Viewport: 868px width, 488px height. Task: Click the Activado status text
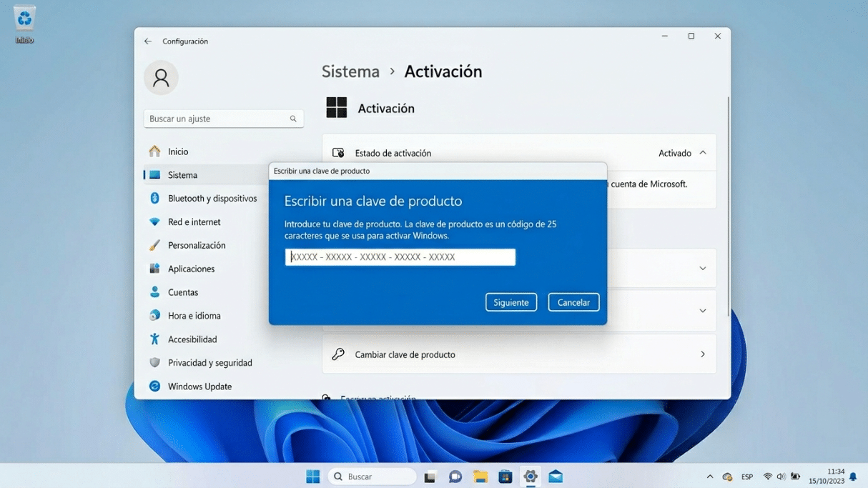675,153
